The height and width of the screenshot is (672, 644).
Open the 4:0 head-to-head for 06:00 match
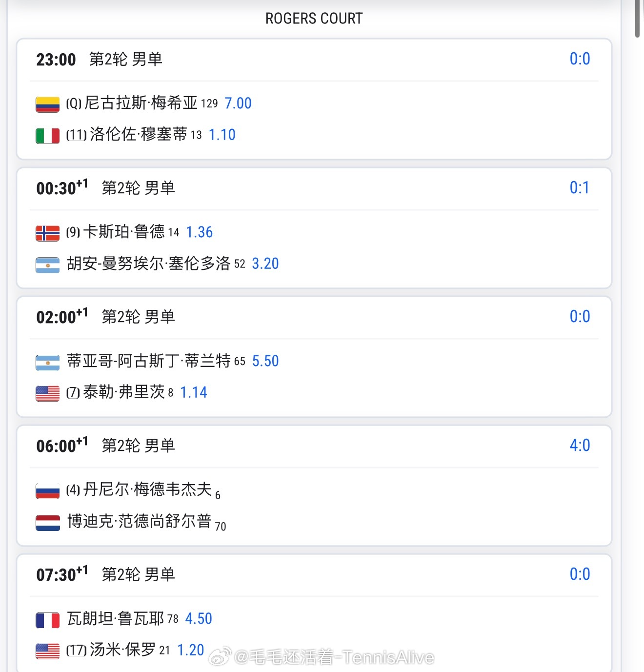click(580, 445)
